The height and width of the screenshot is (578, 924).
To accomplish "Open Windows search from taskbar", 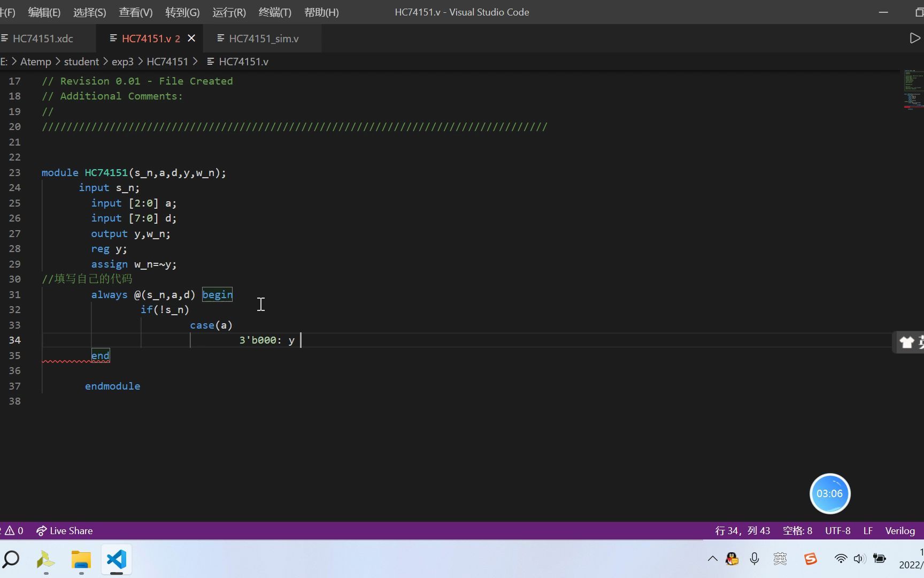I will 11,560.
